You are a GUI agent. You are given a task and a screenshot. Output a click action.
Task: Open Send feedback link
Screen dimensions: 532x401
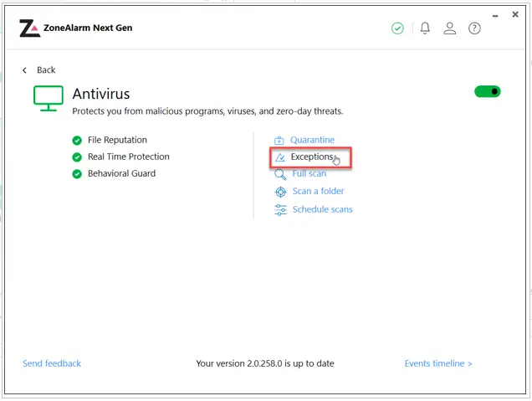[x=52, y=363]
